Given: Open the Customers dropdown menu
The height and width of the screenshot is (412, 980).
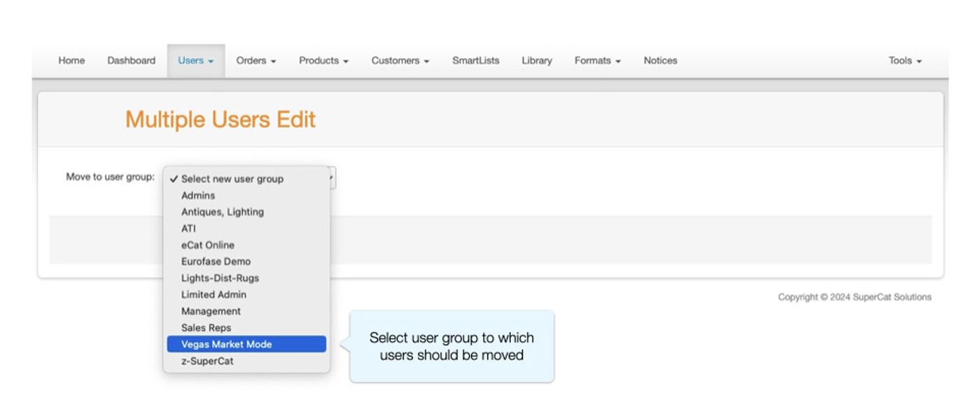Looking at the screenshot, I should point(400,61).
